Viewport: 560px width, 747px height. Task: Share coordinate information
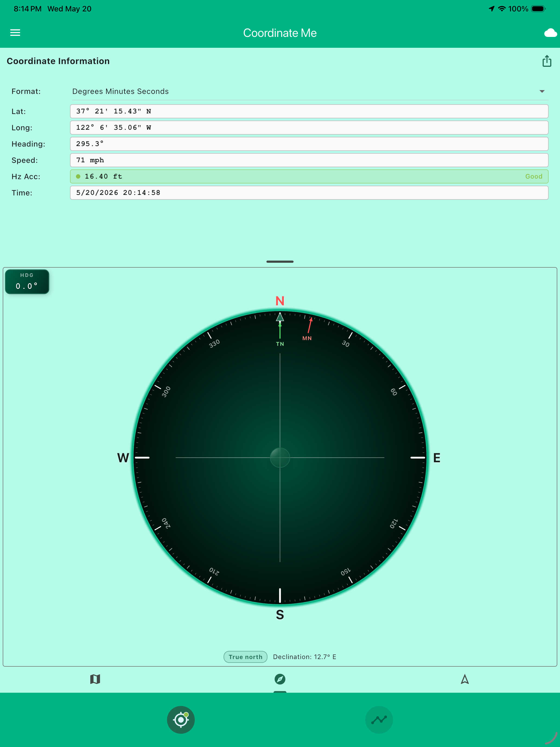point(547,61)
